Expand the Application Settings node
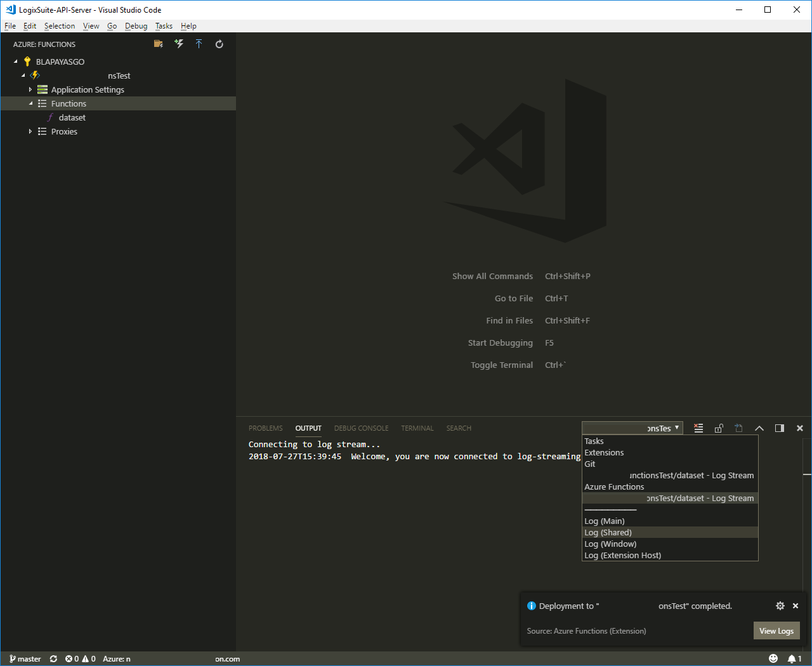 coord(30,89)
